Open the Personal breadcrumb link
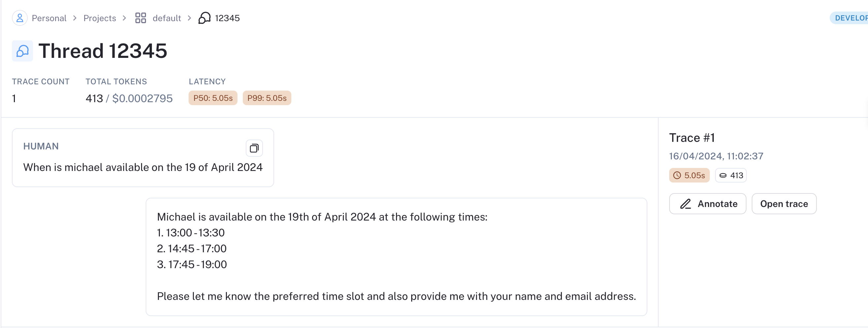 click(49, 18)
